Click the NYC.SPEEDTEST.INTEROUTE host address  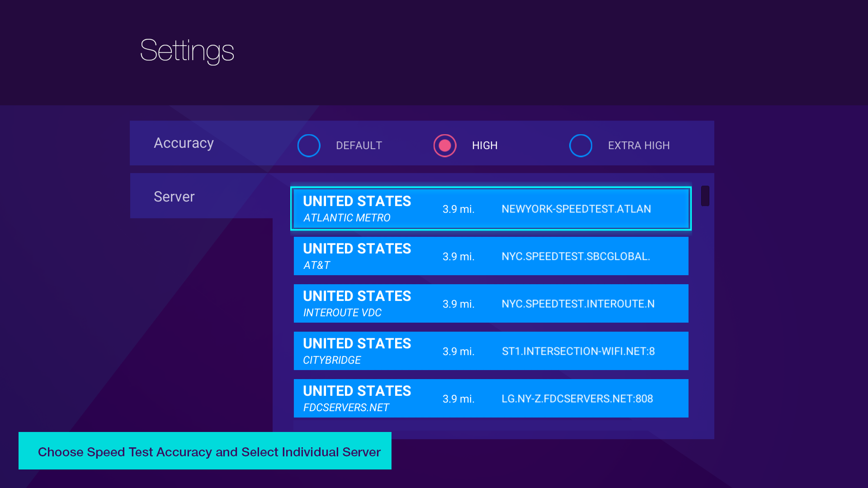[578, 304]
